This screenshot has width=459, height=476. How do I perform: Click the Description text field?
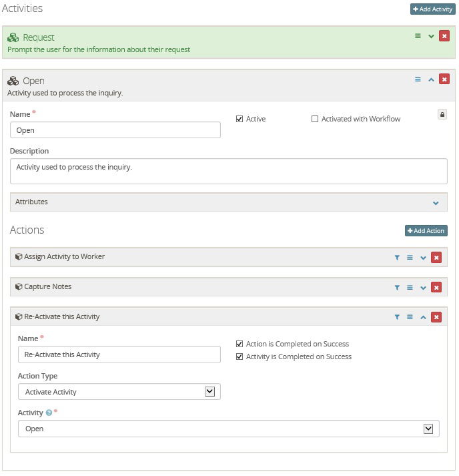coord(228,171)
